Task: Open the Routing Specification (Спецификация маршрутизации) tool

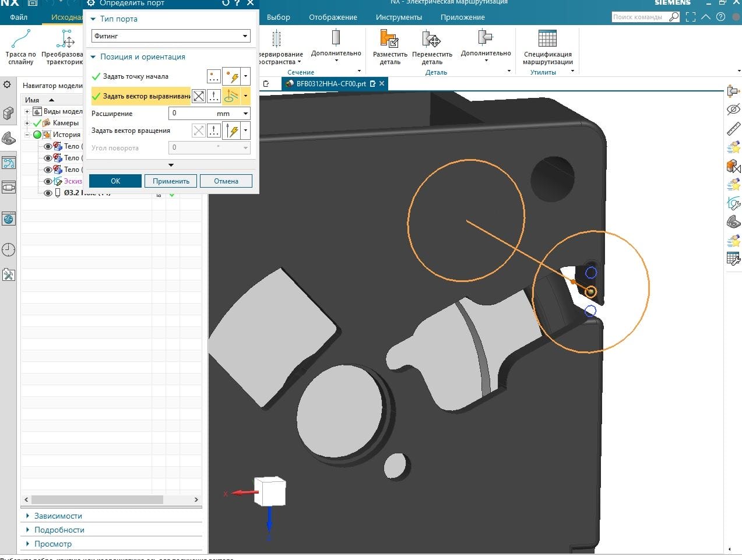Action: coord(547,47)
